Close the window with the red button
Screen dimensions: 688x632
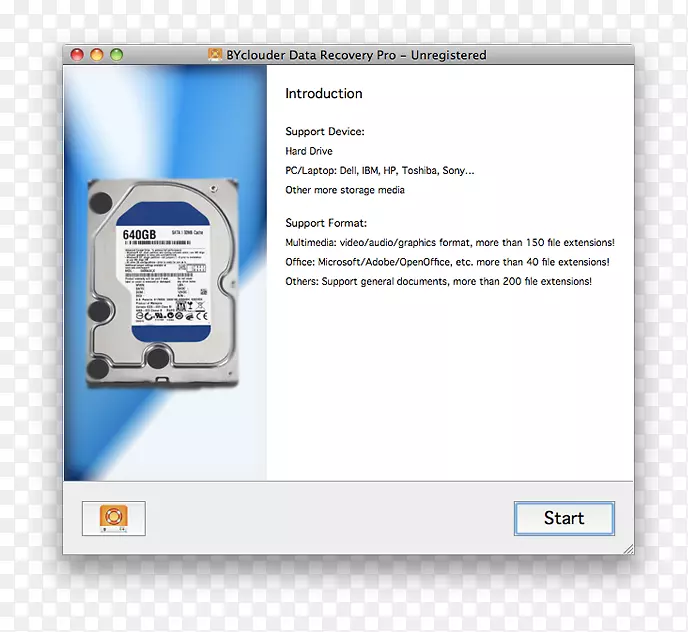point(77,55)
